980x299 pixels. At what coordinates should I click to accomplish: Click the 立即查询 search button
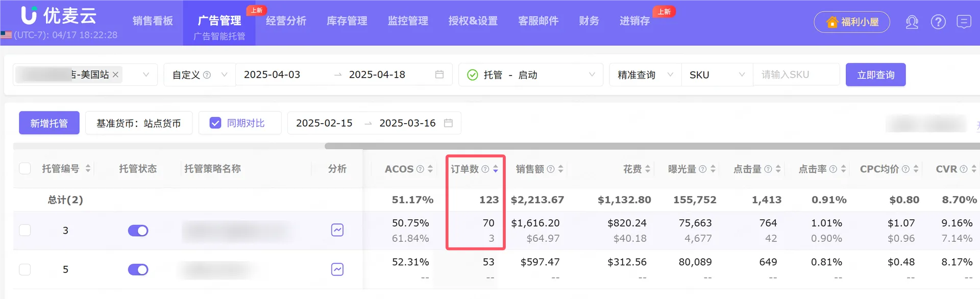coord(876,75)
